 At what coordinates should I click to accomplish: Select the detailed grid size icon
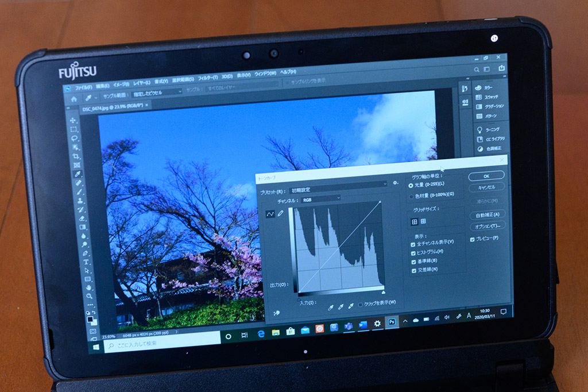(x=424, y=221)
